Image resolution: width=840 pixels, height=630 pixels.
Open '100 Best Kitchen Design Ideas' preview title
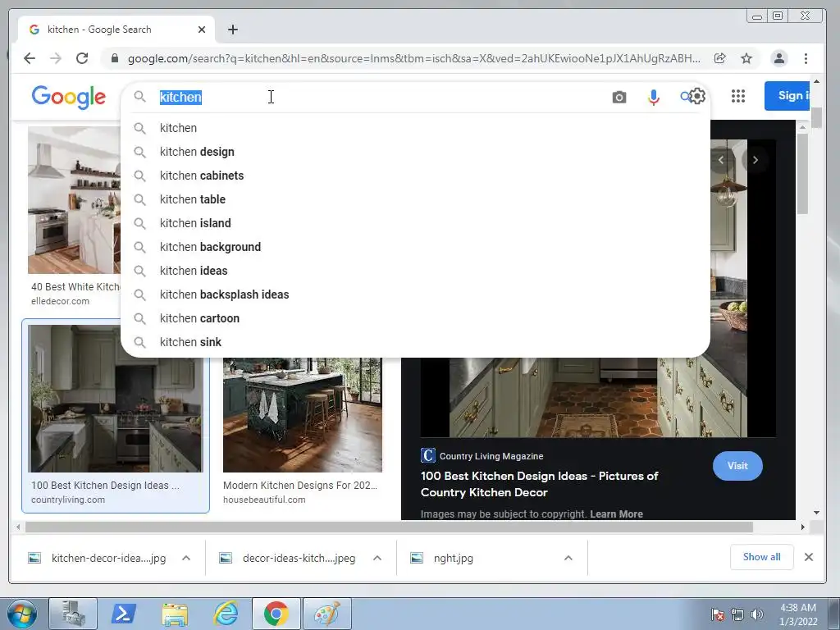[x=539, y=484]
